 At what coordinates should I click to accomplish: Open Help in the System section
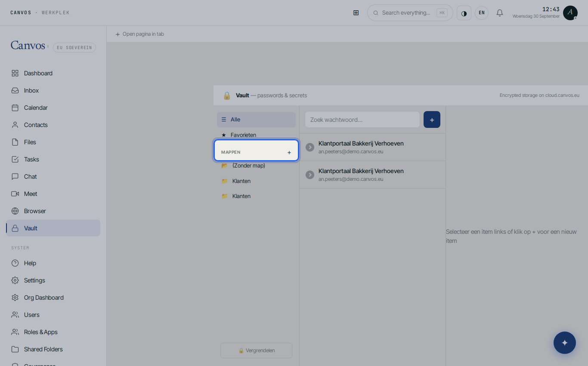click(x=53, y=263)
